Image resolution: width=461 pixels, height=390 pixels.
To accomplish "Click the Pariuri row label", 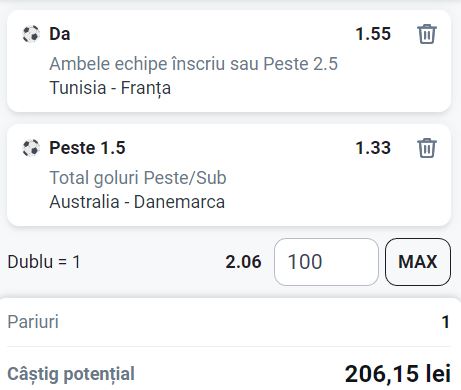I will (33, 322).
